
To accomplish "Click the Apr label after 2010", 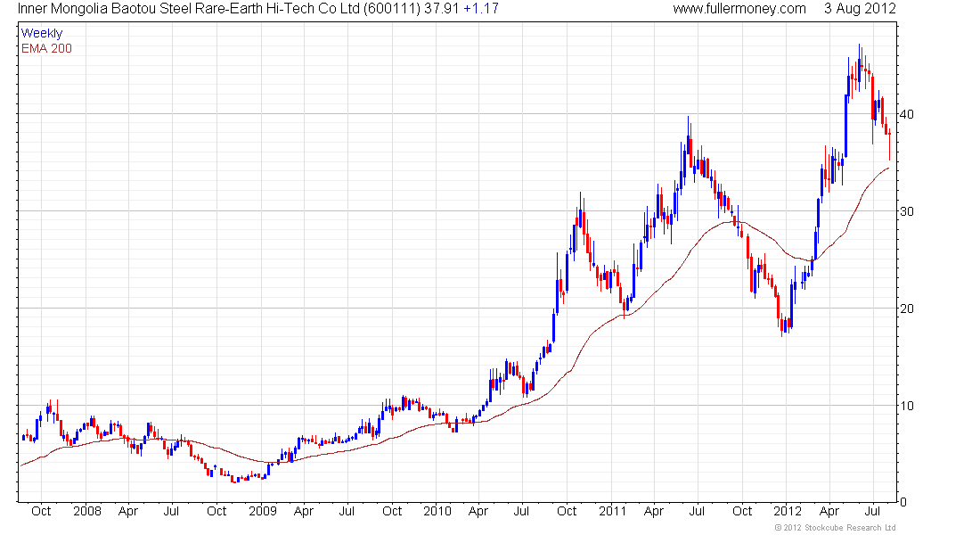I will pyautogui.click(x=478, y=511).
